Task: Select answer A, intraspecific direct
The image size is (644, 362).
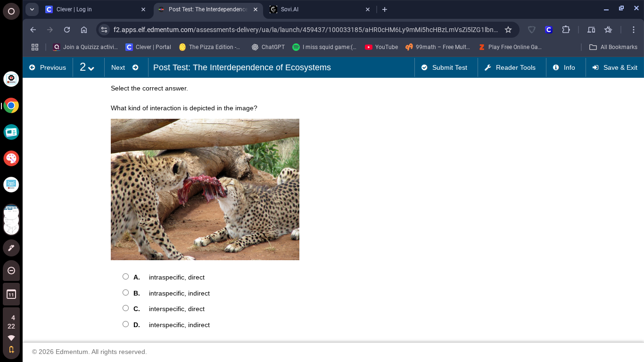Action: pyautogui.click(x=125, y=276)
